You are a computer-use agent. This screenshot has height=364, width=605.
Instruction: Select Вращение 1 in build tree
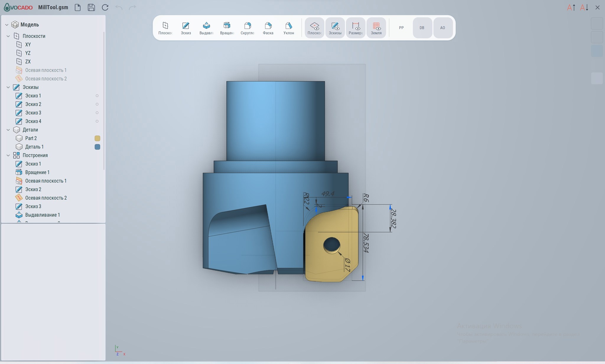[37, 172]
